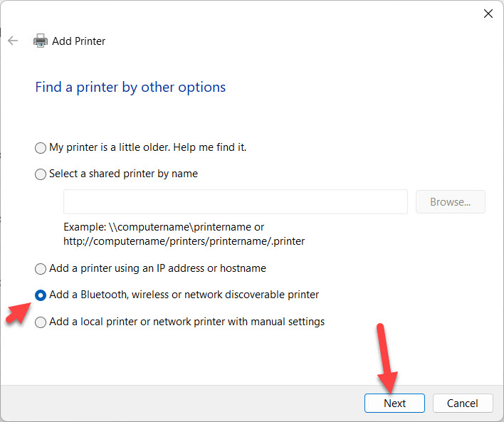This screenshot has height=422, width=504.
Task: Select 'My printer is a little older' radio button
Action: [41, 148]
